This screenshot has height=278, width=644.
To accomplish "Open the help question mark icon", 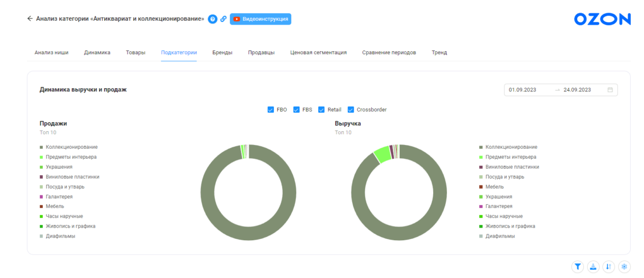I will pos(212,19).
